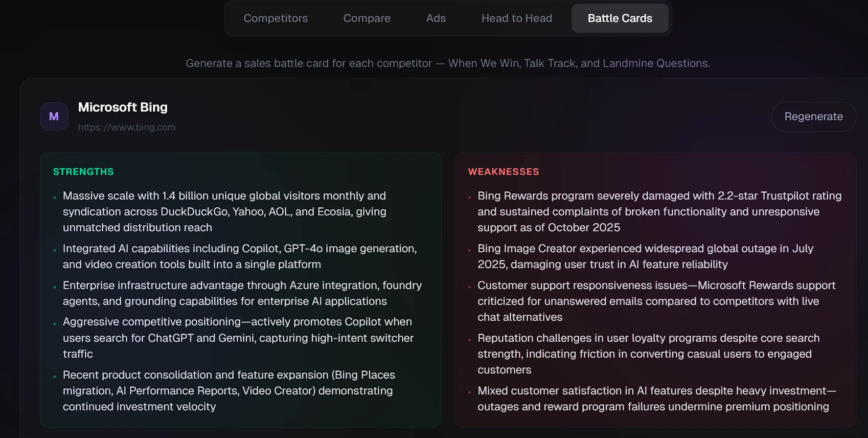Go to the Ads tab
Image resolution: width=868 pixels, height=438 pixels.
click(x=436, y=18)
